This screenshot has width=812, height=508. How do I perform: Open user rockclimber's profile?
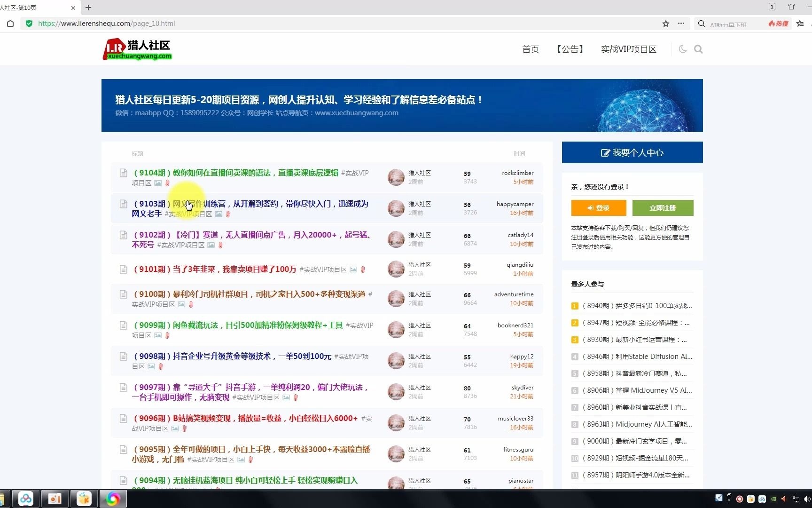pyautogui.click(x=517, y=173)
